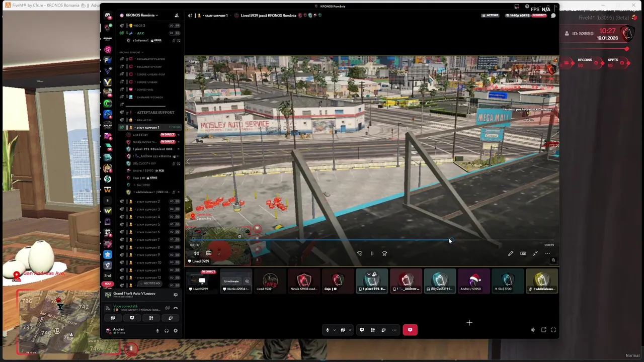Click the pencil annotate icon on stream
The image size is (644, 362).
point(510,253)
